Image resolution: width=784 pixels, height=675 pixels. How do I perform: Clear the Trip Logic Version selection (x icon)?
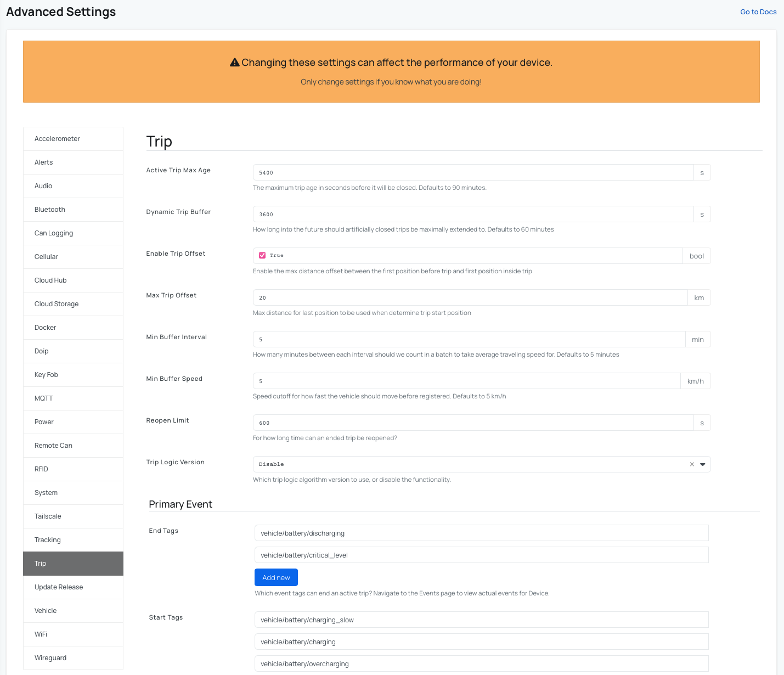pyautogui.click(x=692, y=464)
